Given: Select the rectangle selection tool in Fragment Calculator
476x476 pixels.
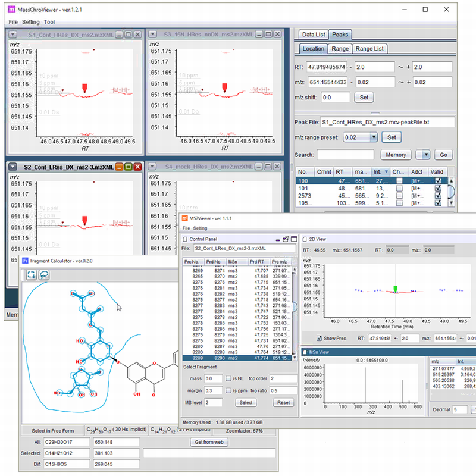Looking at the screenshot, I should (x=31, y=275).
